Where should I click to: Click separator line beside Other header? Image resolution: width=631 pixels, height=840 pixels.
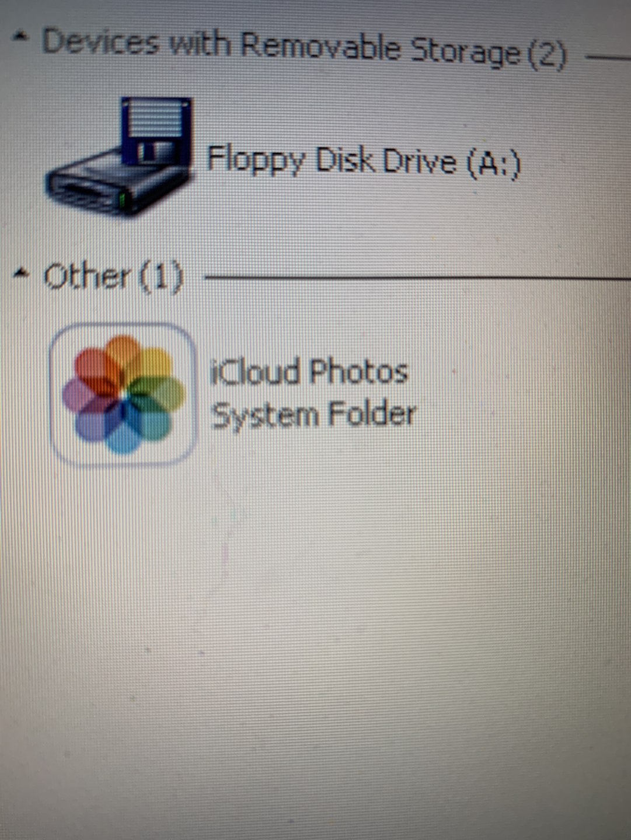coord(418,277)
